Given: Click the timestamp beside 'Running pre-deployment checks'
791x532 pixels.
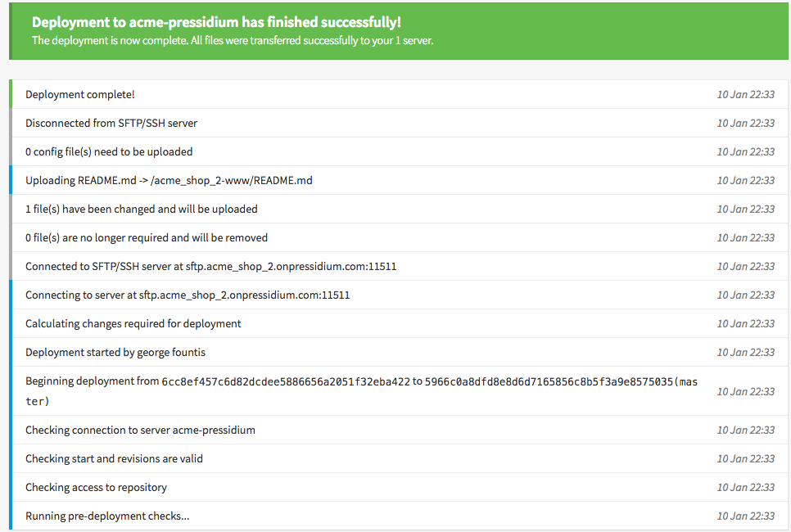Looking at the screenshot, I should click(x=746, y=516).
